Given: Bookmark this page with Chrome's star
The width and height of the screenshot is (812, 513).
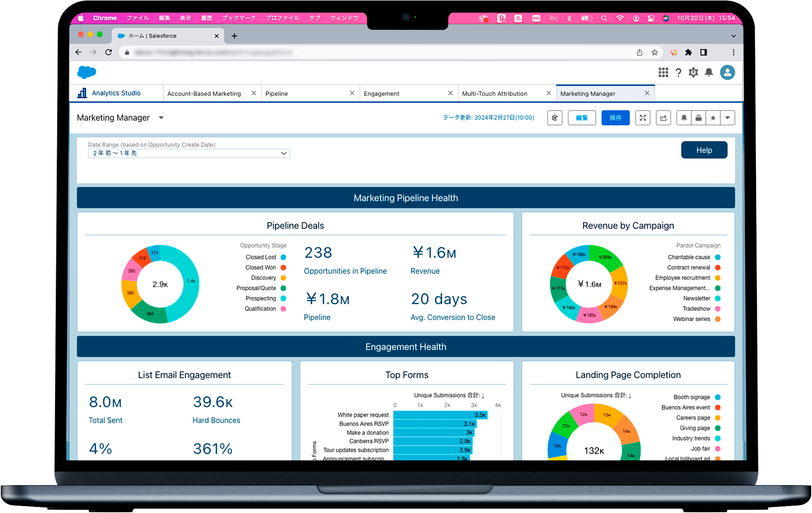Looking at the screenshot, I should pyautogui.click(x=654, y=52).
